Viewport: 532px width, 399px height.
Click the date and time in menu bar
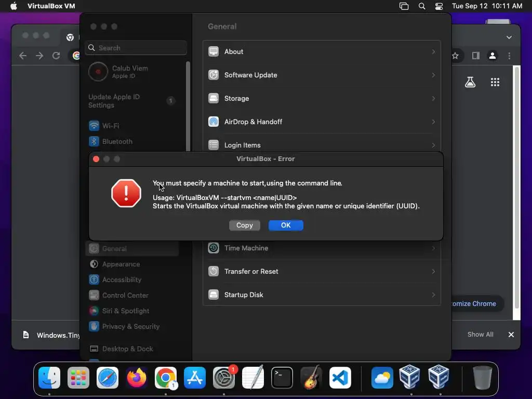pyautogui.click(x=487, y=6)
